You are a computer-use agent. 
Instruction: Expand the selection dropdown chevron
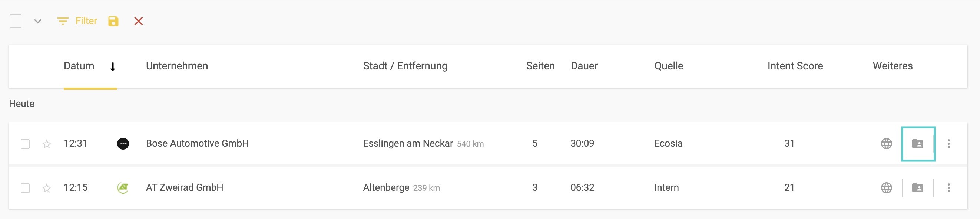coord(37,21)
